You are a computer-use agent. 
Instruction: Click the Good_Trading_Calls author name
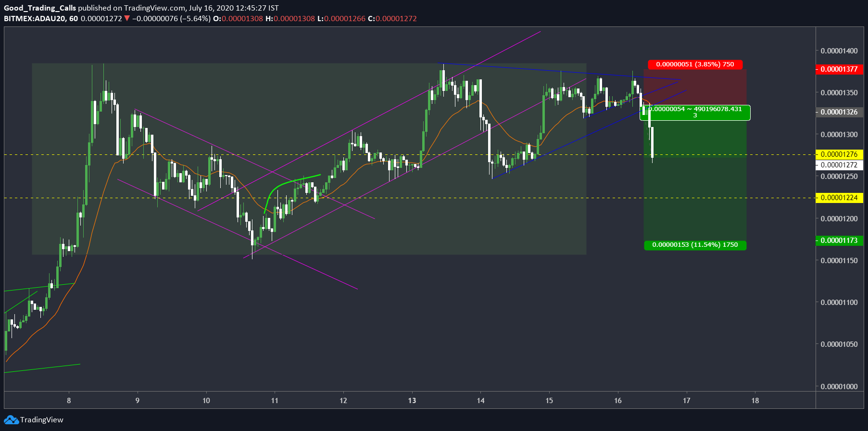pos(40,8)
